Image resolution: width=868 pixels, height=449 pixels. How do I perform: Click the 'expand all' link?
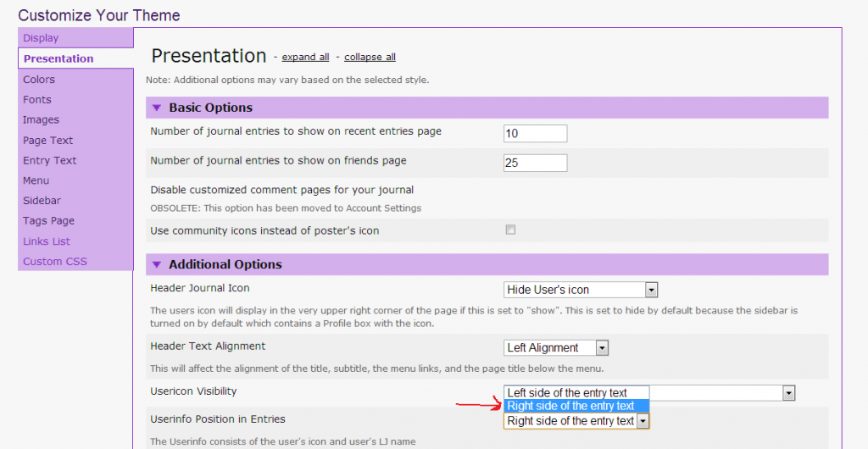click(305, 57)
